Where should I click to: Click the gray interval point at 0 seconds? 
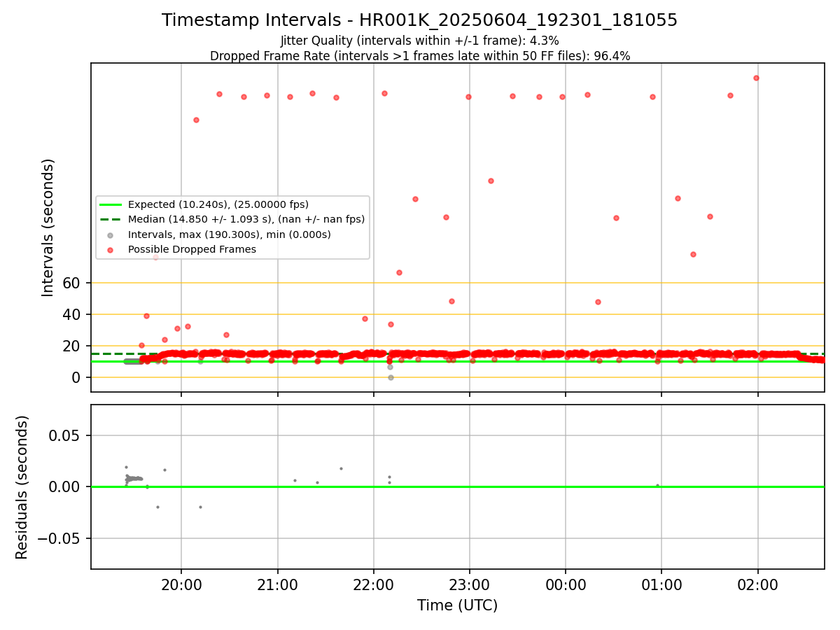point(391,377)
